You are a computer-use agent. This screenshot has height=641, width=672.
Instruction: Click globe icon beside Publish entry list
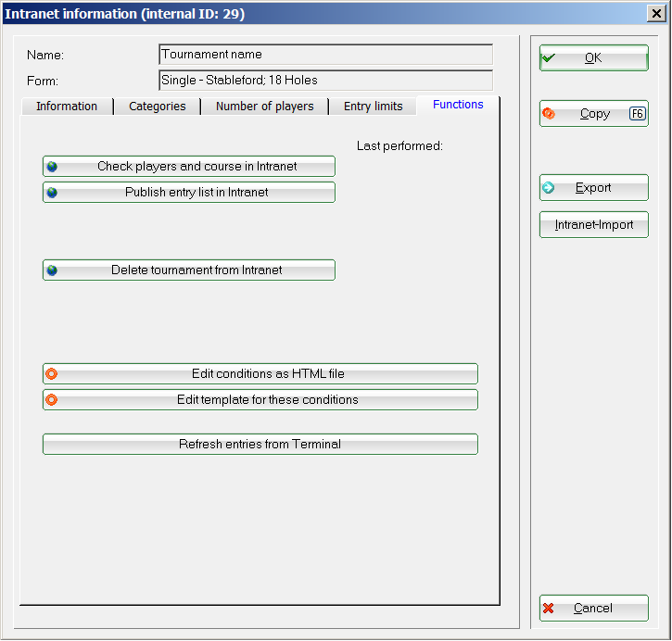[x=52, y=193]
